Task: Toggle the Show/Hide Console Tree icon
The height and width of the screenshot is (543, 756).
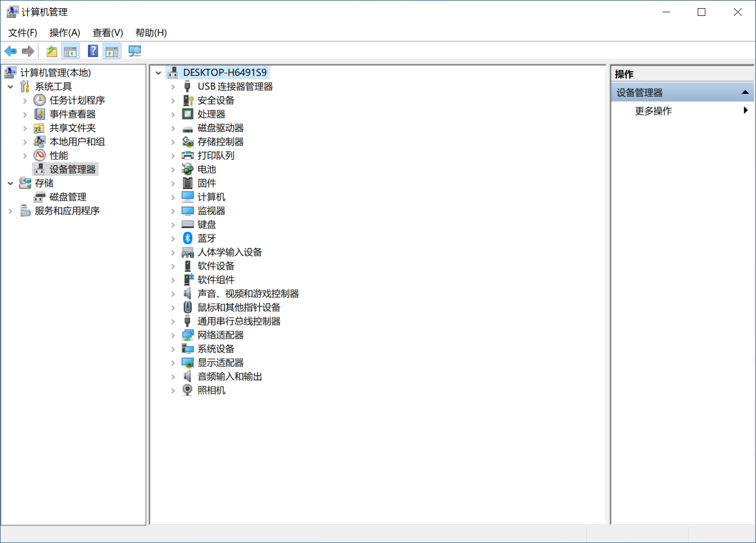Action: (x=70, y=51)
